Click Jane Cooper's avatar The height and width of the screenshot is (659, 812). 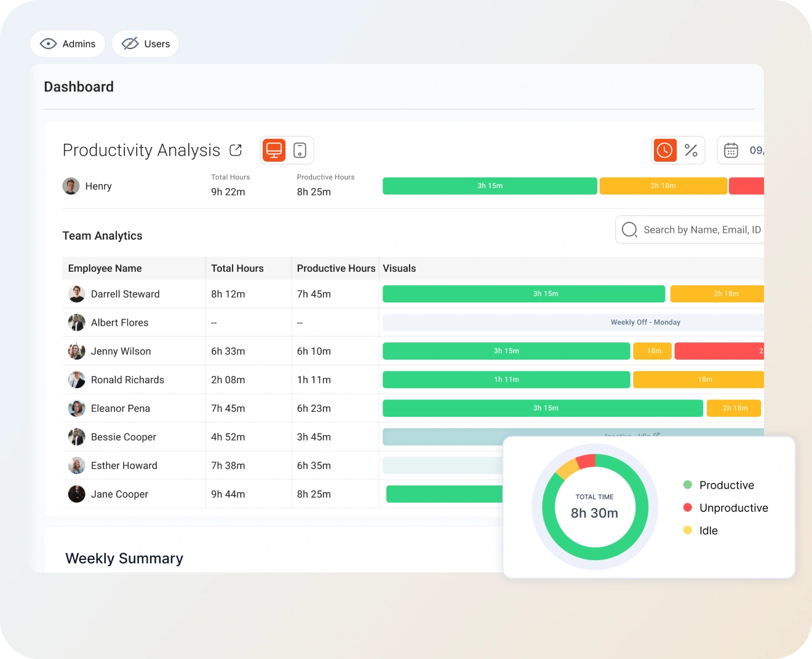click(77, 494)
